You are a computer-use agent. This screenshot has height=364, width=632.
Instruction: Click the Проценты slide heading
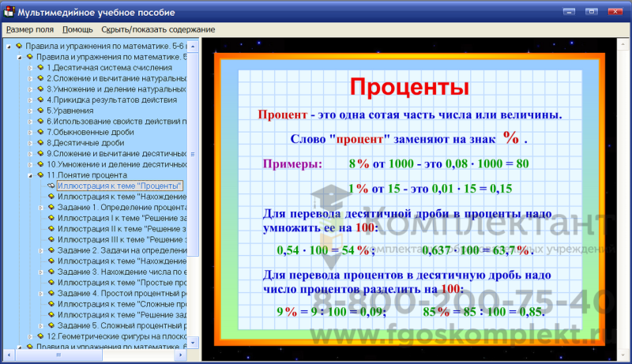tap(409, 87)
